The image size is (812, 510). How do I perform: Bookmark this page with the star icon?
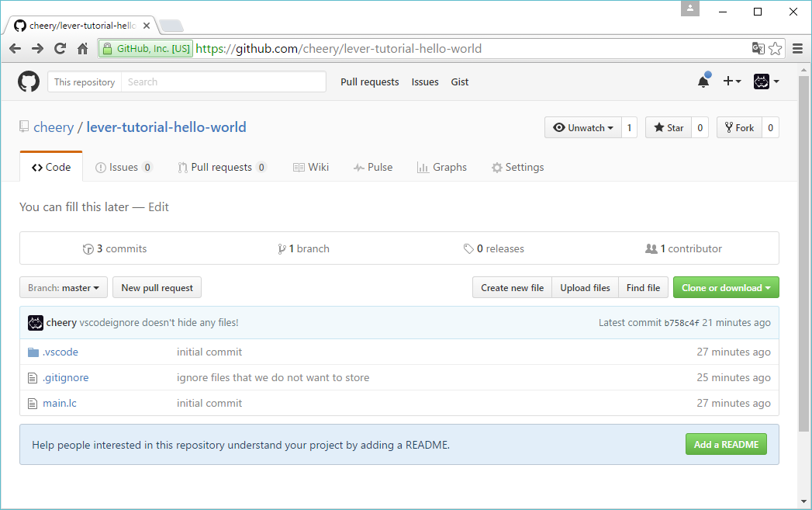[775, 49]
